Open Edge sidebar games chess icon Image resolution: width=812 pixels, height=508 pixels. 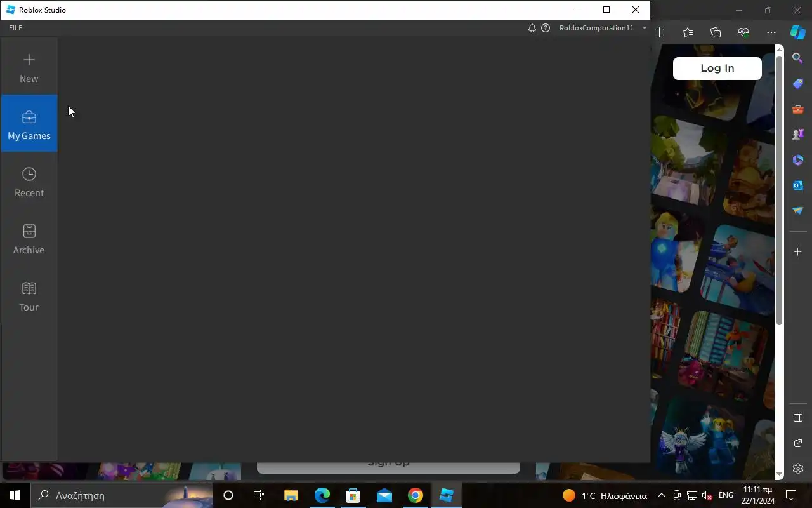coord(798,135)
